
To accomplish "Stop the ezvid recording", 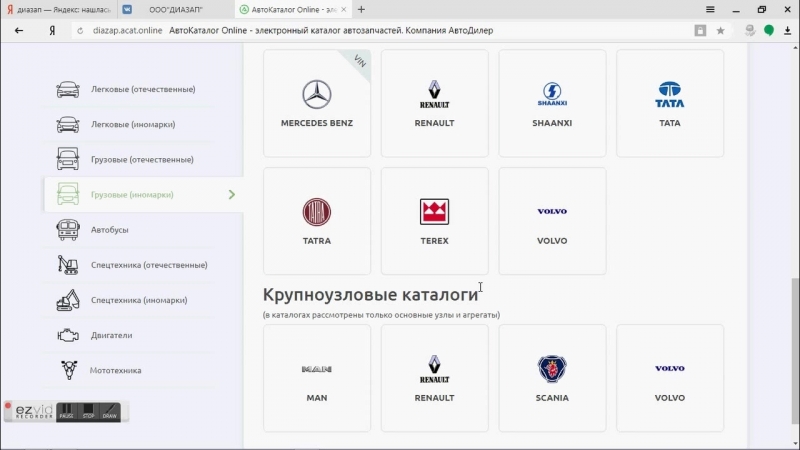I will pyautogui.click(x=88, y=411).
